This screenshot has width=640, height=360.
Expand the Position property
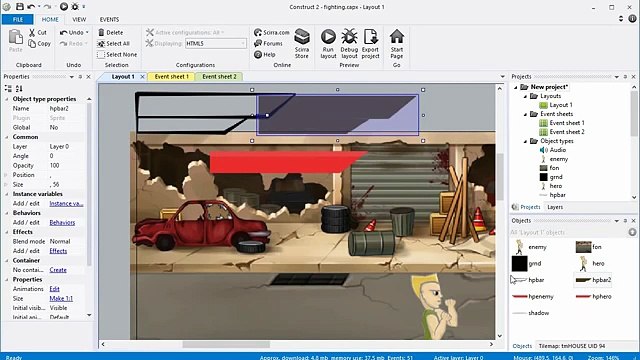click(x=6, y=175)
